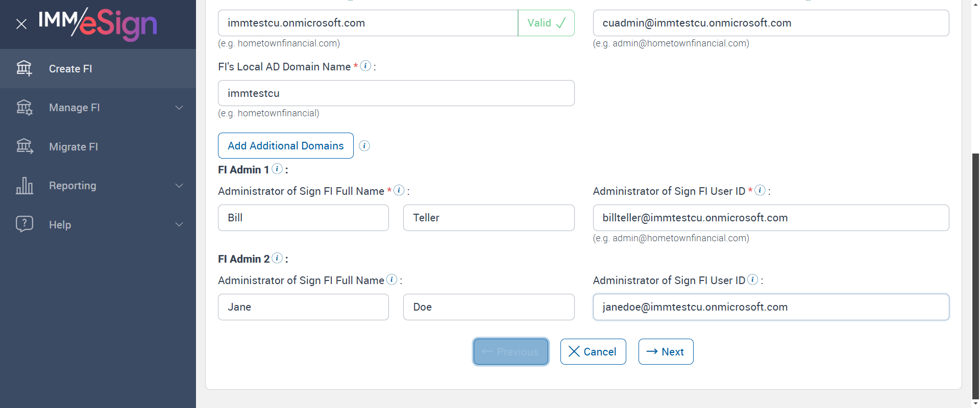Show info for FI Admin 1
The height and width of the screenshot is (408, 980).
click(x=277, y=169)
